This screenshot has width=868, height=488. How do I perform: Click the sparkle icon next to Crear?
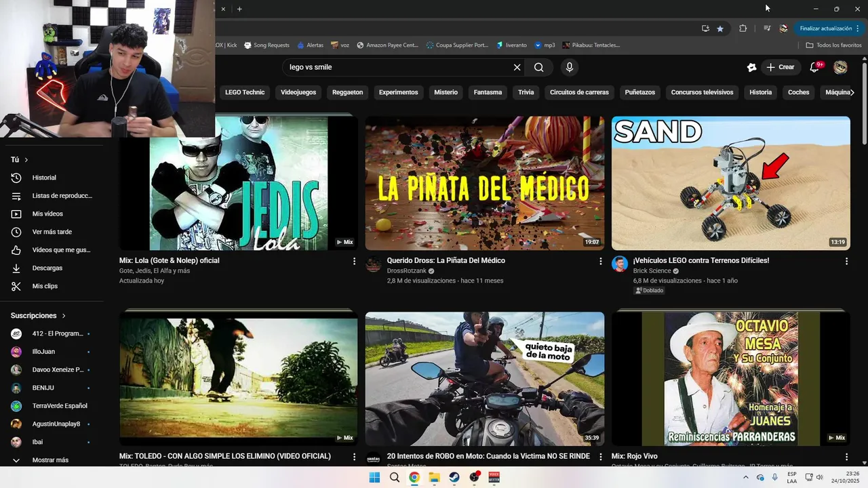[751, 67]
